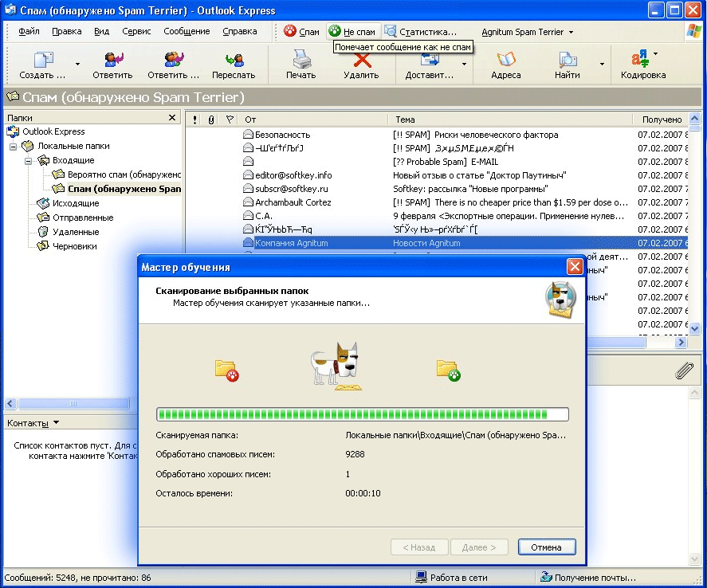Sort messages by priority column icon

coord(194,120)
